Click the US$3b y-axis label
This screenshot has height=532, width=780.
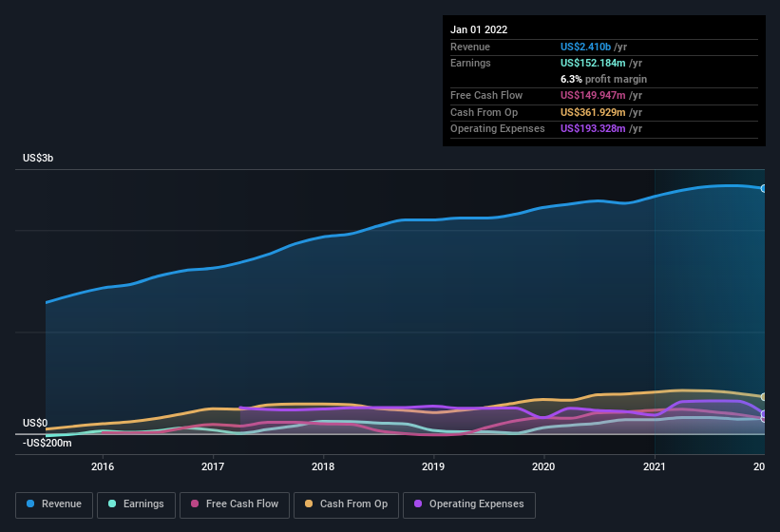point(38,158)
